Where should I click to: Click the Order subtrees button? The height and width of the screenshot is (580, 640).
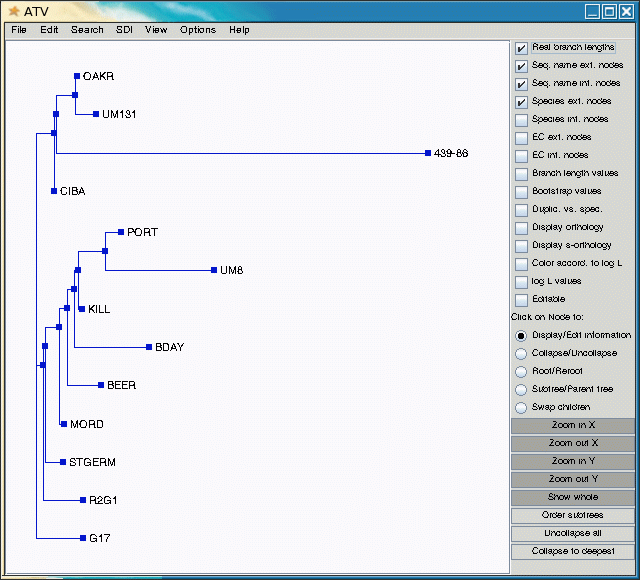[572, 515]
